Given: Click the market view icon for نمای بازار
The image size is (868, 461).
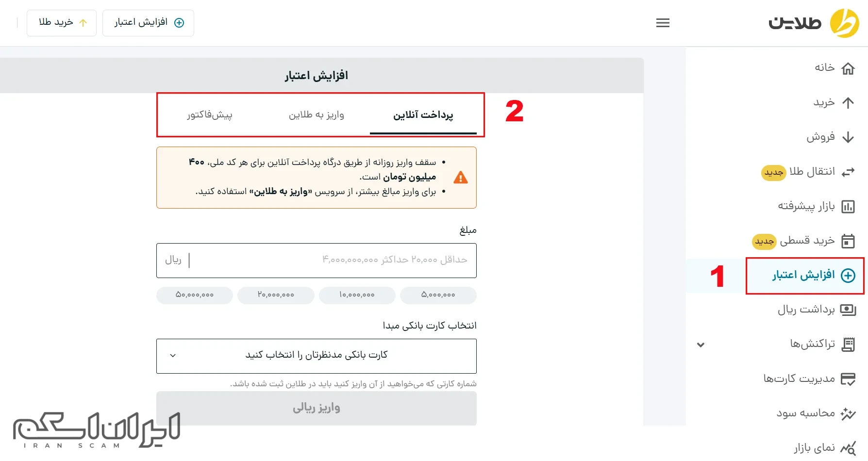Looking at the screenshot, I should [848, 448].
